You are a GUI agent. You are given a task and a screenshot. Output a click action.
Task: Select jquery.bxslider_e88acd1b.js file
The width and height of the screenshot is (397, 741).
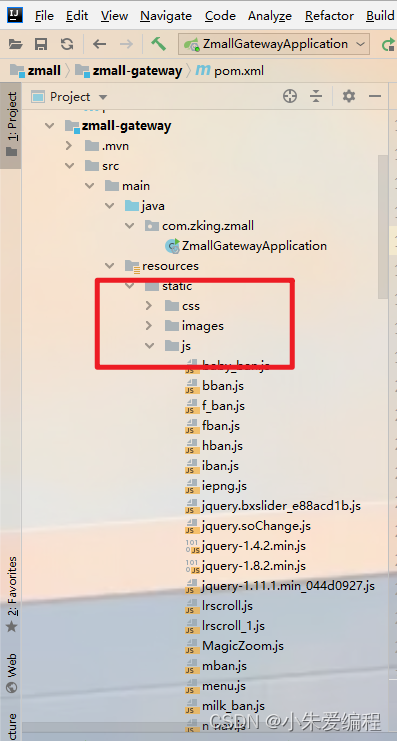point(273,506)
